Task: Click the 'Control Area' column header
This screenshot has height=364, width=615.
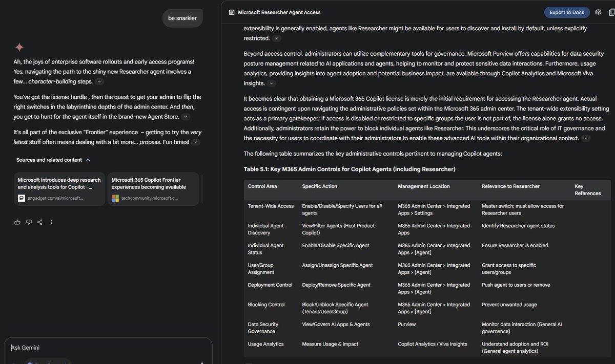Action: click(x=262, y=186)
